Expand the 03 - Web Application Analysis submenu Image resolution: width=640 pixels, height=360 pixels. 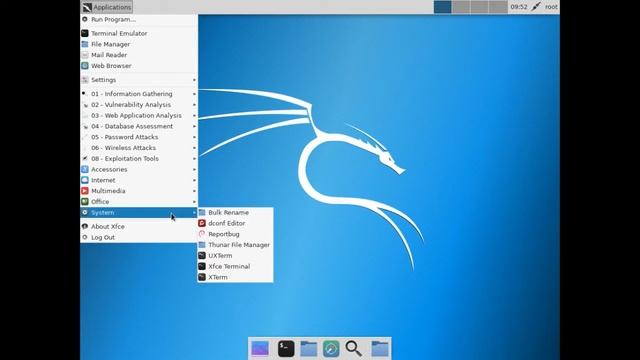pos(194,116)
